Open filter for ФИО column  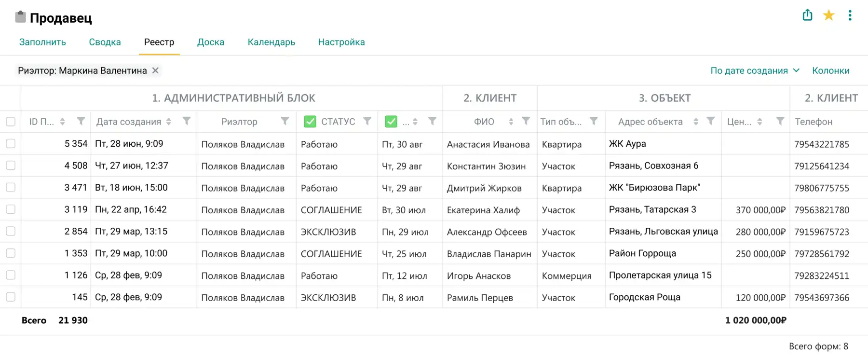coord(526,121)
